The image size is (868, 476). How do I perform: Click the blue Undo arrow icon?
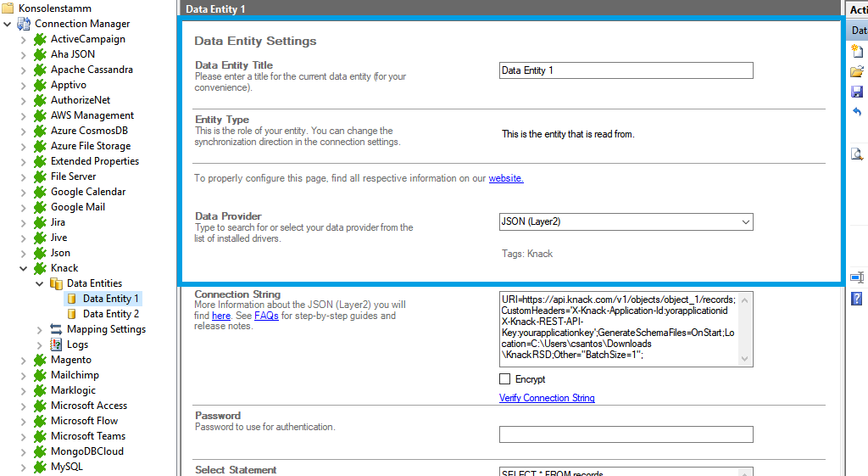point(857,112)
